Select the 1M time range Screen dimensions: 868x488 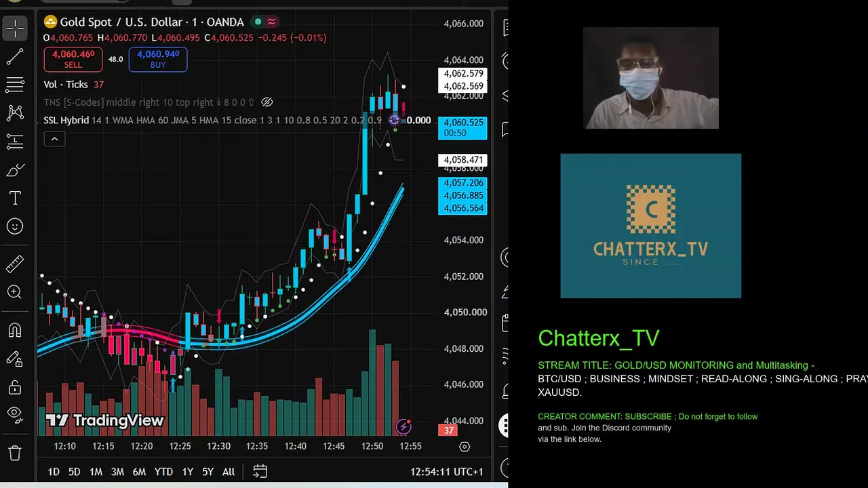pyautogui.click(x=96, y=472)
